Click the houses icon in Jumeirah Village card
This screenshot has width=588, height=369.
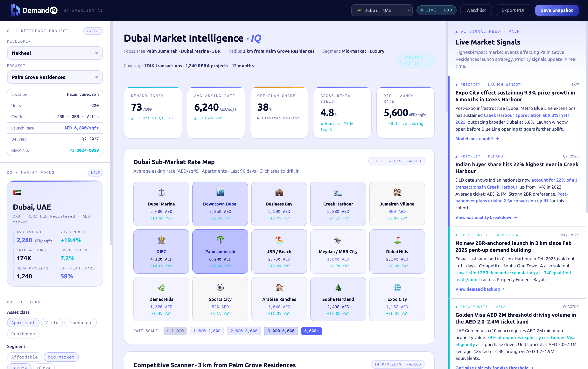[397, 192]
